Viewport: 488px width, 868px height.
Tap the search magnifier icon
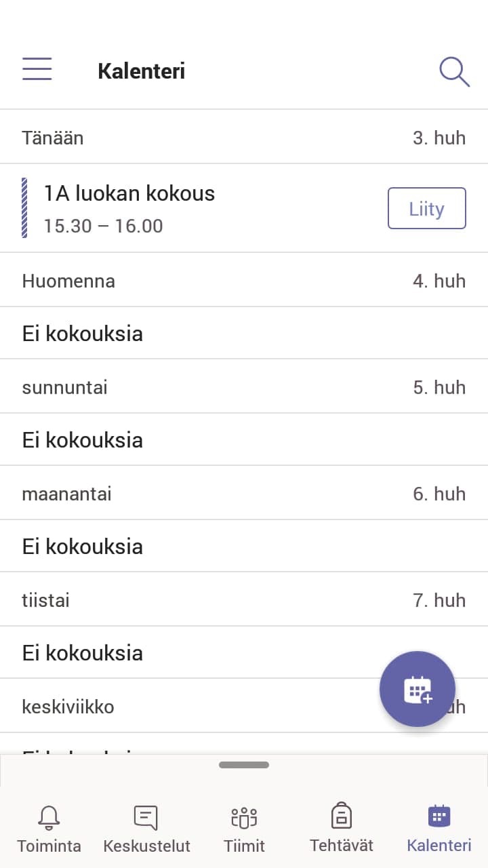click(x=454, y=71)
